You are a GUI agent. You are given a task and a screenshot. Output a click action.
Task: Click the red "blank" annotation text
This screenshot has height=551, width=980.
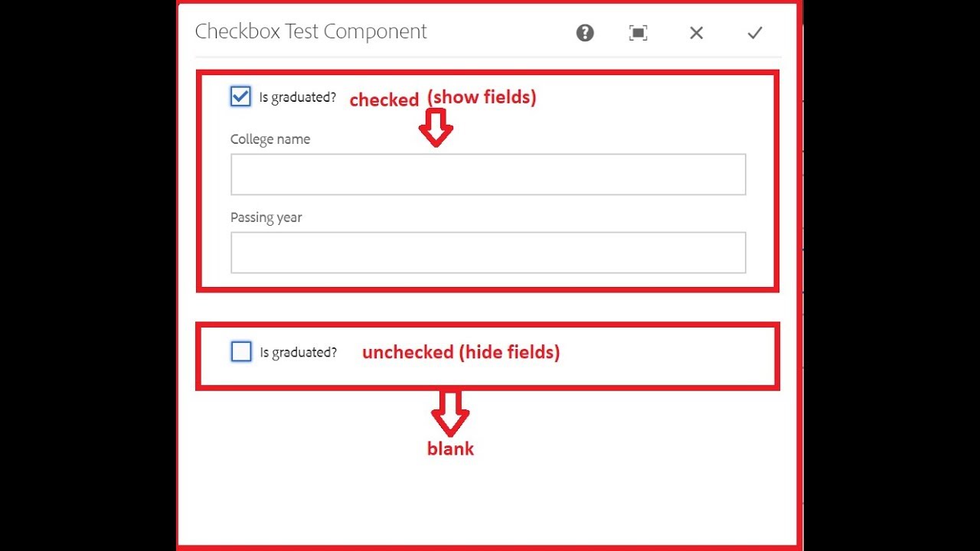(450, 449)
